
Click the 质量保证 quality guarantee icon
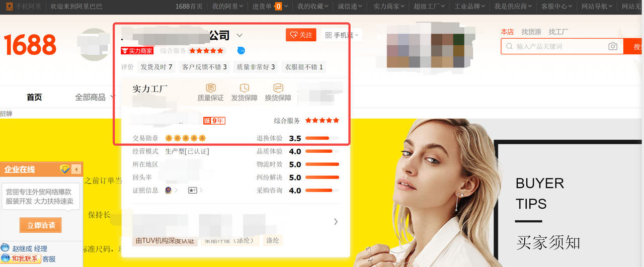tap(210, 88)
